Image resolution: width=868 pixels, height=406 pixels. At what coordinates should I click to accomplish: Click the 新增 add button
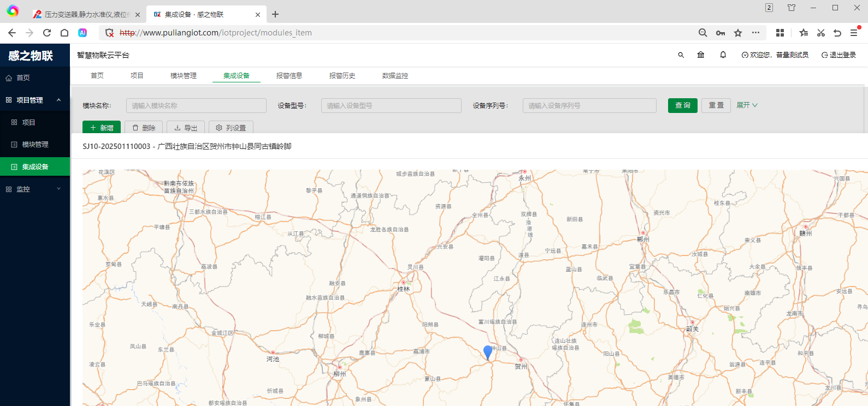pos(102,128)
